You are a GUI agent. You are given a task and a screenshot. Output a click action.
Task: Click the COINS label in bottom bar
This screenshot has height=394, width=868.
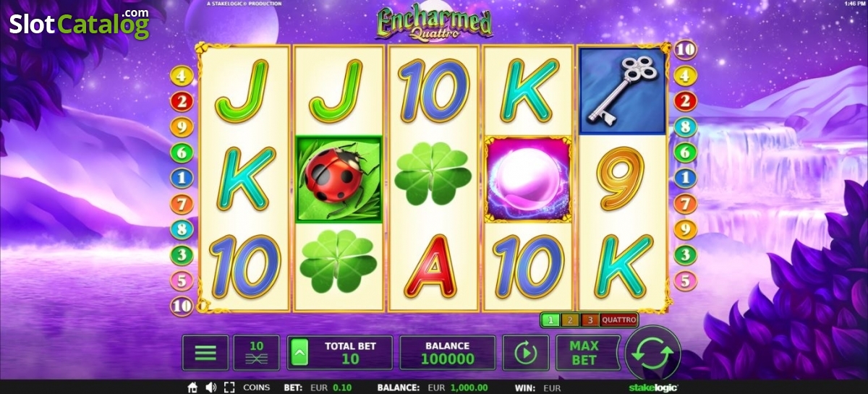coord(256,387)
